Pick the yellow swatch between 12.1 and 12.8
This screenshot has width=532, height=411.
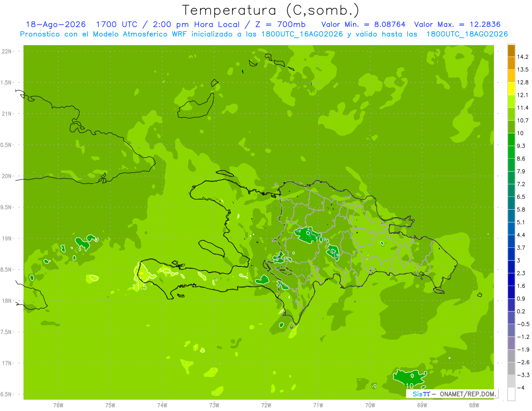tap(511, 89)
